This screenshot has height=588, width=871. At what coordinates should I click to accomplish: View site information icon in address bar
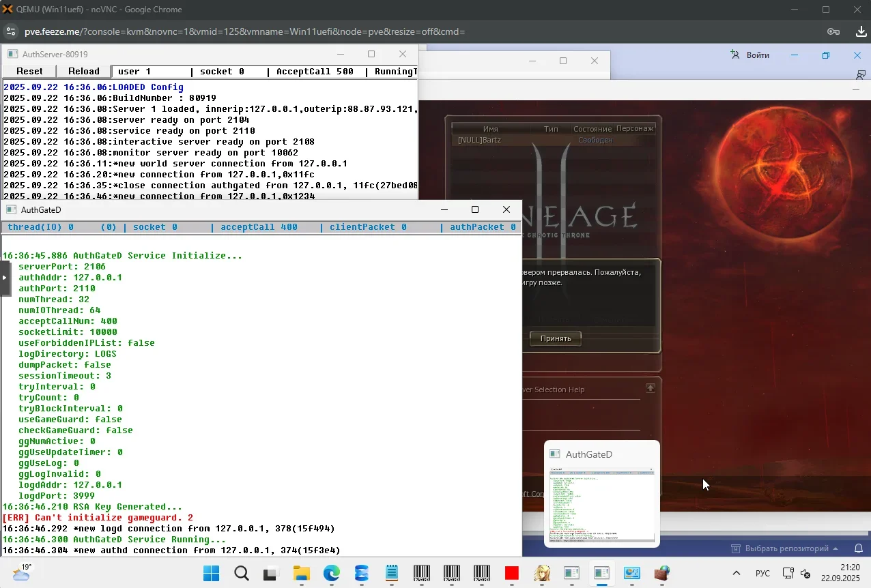tap(10, 31)
